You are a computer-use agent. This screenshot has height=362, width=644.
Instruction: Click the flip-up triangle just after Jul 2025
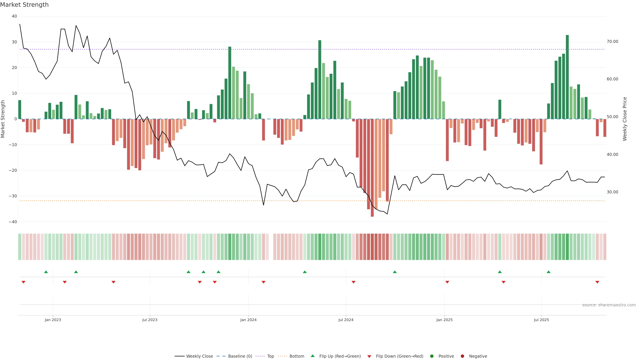point(549,272)
